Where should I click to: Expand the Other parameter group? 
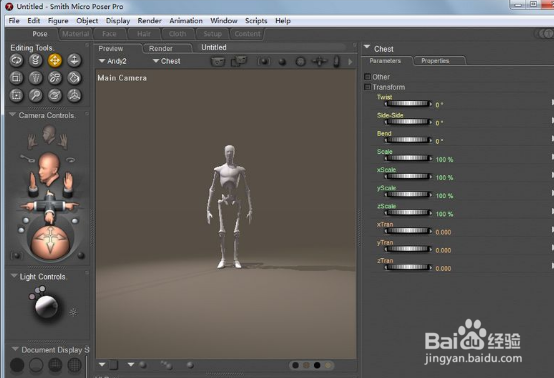(367, 76)
